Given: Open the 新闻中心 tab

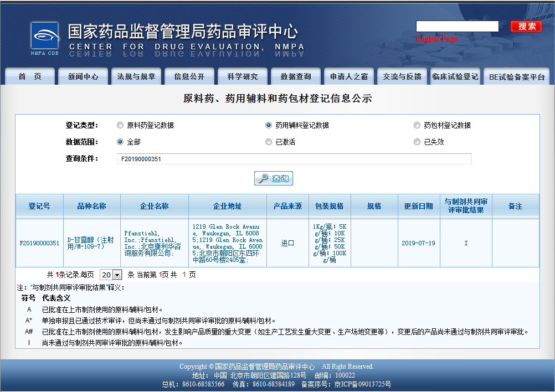Looking at the screenshot, I should (x=83, y=76).
